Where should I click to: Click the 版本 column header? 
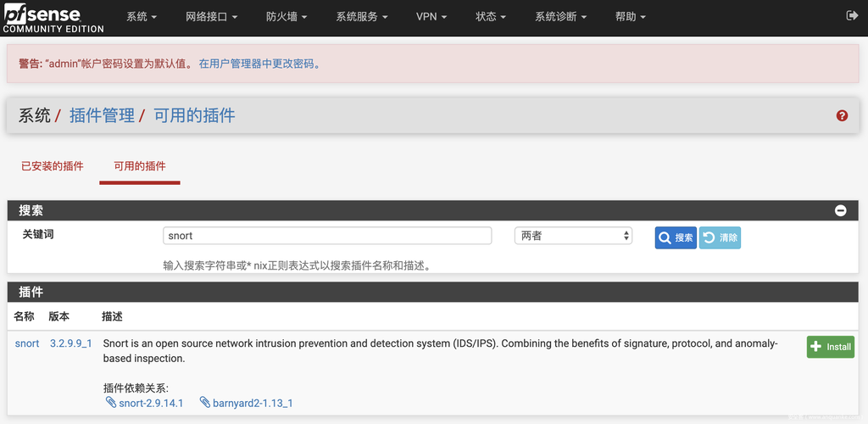click(59, 316)
